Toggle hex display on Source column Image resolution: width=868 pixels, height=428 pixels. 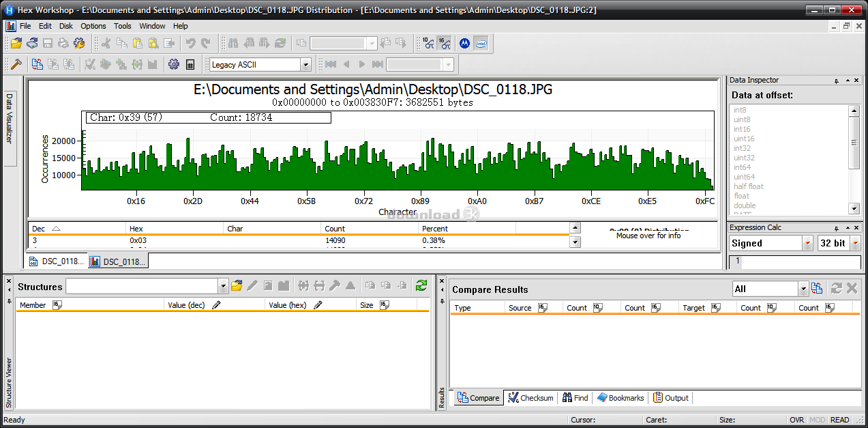543,308
